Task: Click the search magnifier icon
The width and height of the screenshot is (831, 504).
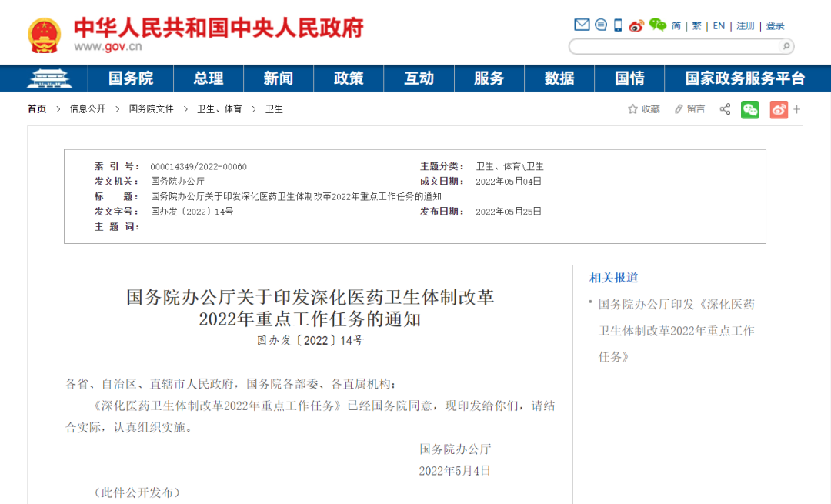Action: [785, 46]
